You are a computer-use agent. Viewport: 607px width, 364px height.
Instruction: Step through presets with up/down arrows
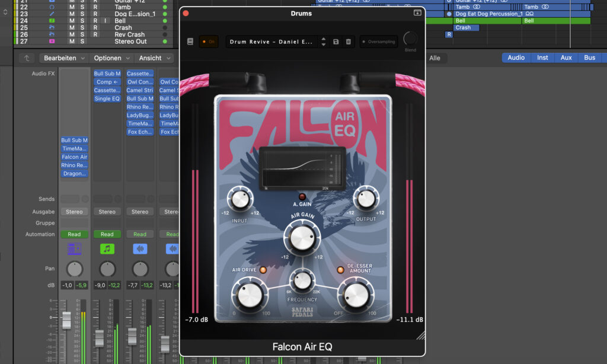pyautogui.click(x=324, y=41)
